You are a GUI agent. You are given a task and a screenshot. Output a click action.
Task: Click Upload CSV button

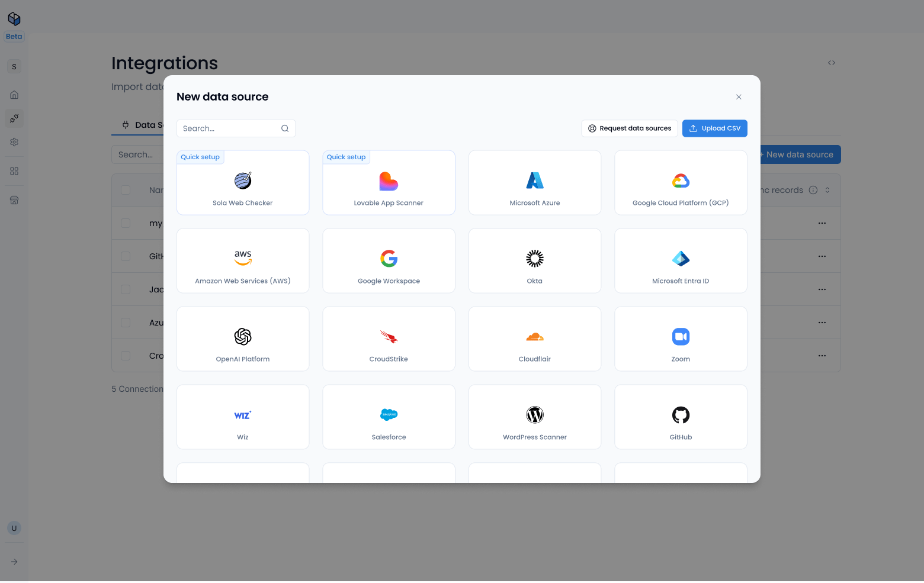point(715,128)
